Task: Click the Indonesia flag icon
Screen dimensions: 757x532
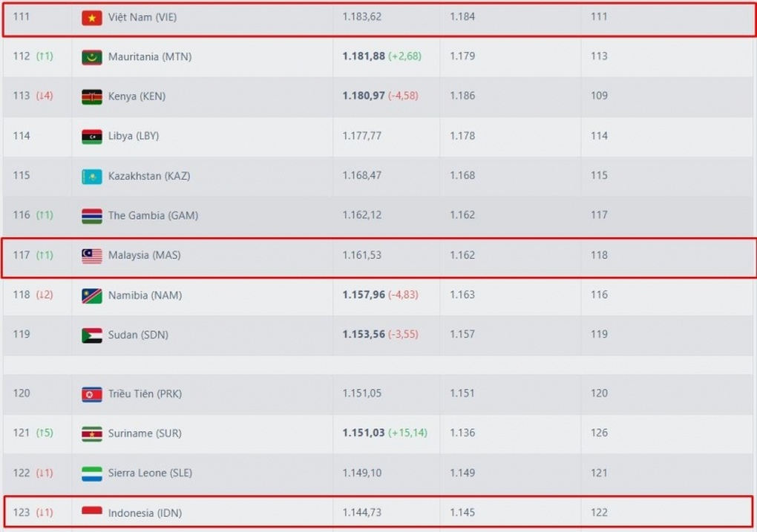Action: coord(92,513)
